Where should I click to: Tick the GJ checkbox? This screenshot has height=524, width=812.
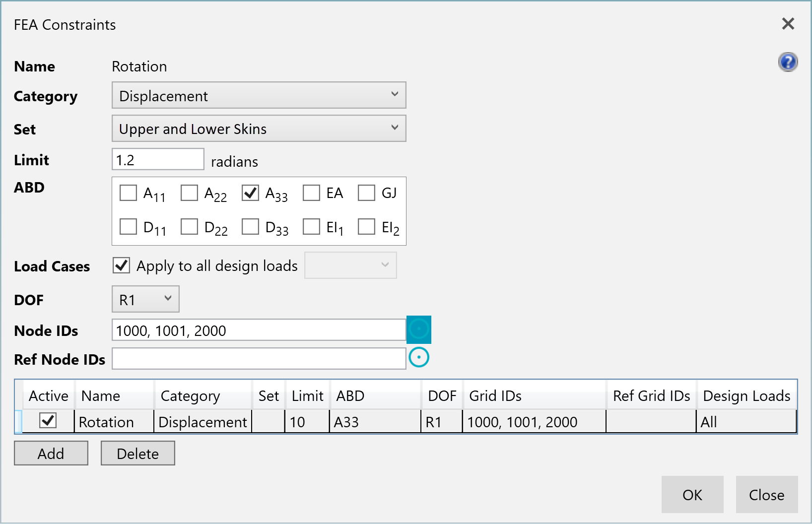366,193
